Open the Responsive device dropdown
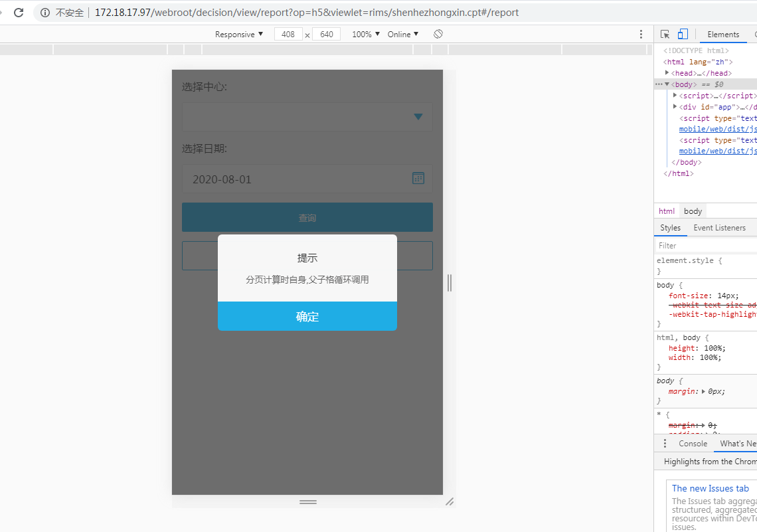The width and height of the screenshot is (757, 532). pyautogui.click(x=239, y=35)
